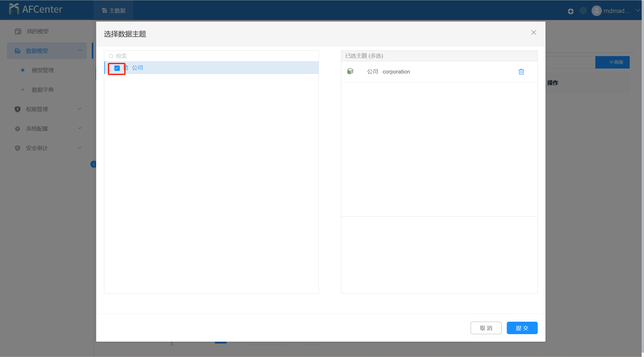Screen dimensions: 644x357
Task: Collapse sidebar with round arrow button
Action: click(94, 164)
